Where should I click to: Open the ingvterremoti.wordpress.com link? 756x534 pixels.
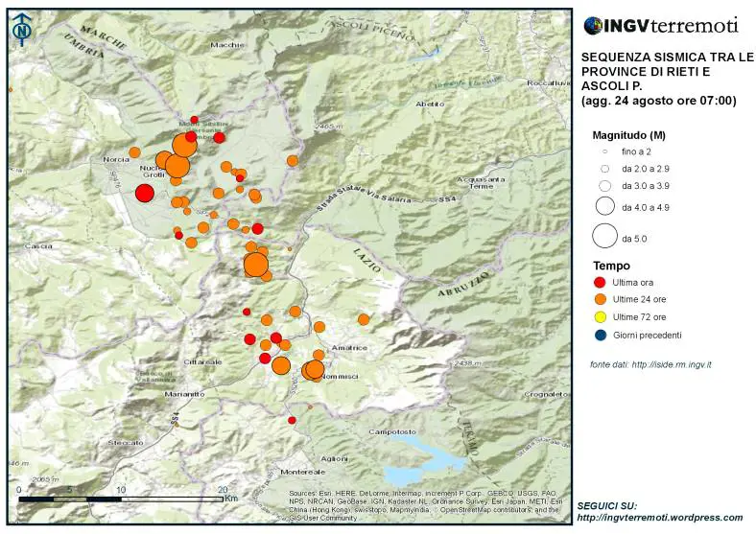tap(659, 518)
